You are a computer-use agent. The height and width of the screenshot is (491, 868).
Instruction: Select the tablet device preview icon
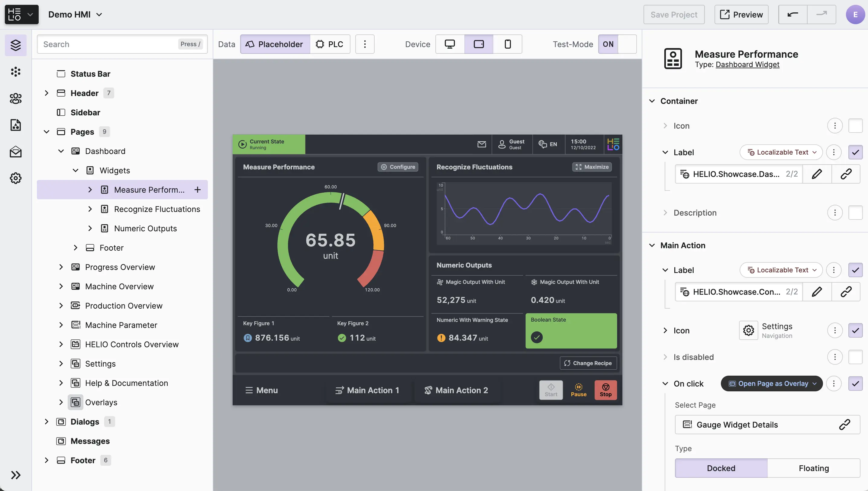pyautogui.click(x=478, y=44)
